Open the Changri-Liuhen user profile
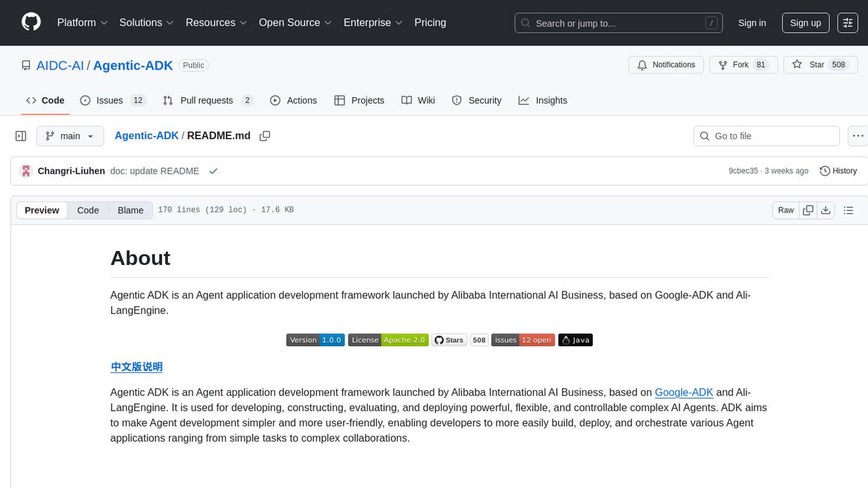The image size is (868, 488). click(x=71, y=171)
